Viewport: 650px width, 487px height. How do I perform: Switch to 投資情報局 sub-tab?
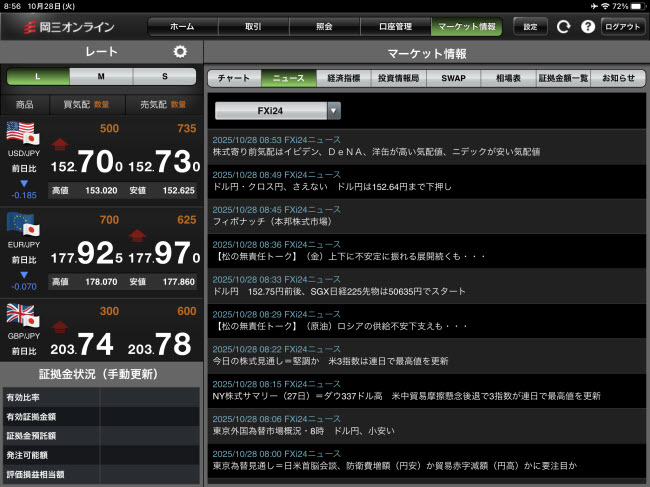pos(398,78)
